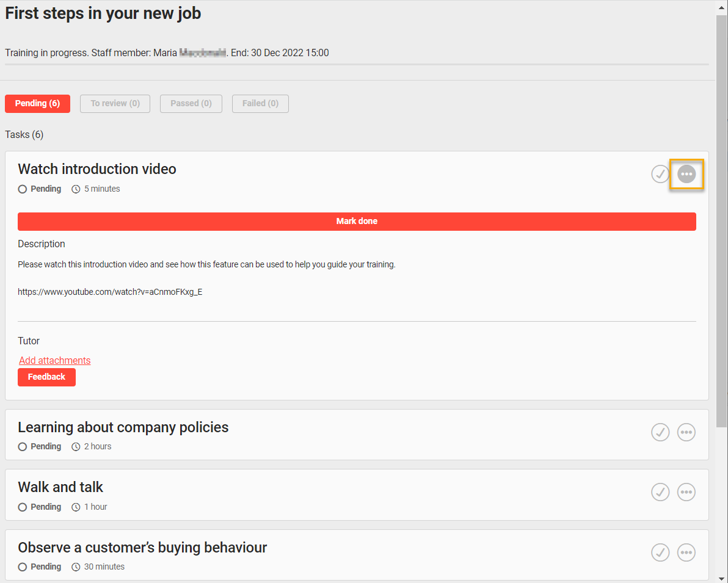
Task: Click the checkmark icon on Learning about company policies
Action: (660, 432)
